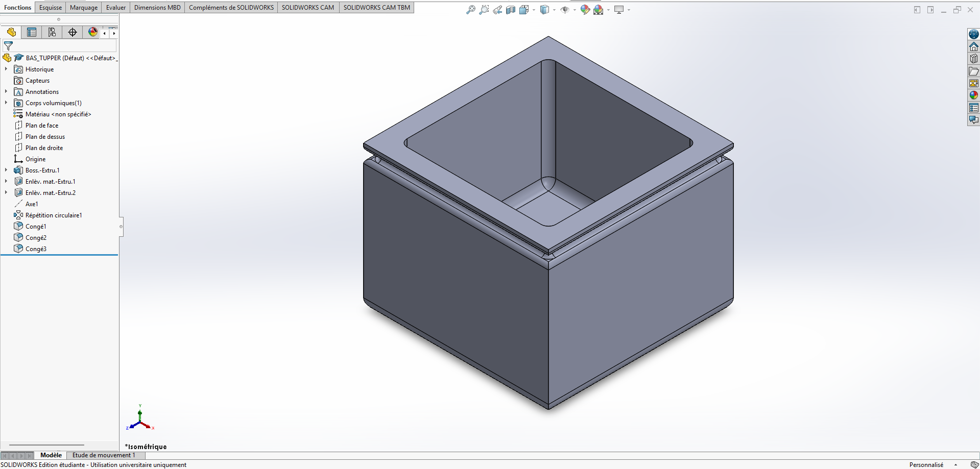Open the Appearances task pane icon
980x469 pixels.
tap(973, 95)
